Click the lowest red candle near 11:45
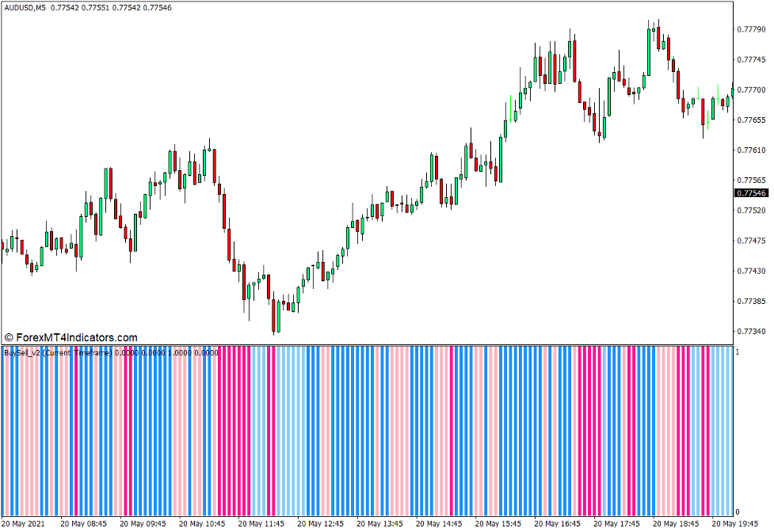The width and height of the screenshot is (774, 532). click(274, 315)
